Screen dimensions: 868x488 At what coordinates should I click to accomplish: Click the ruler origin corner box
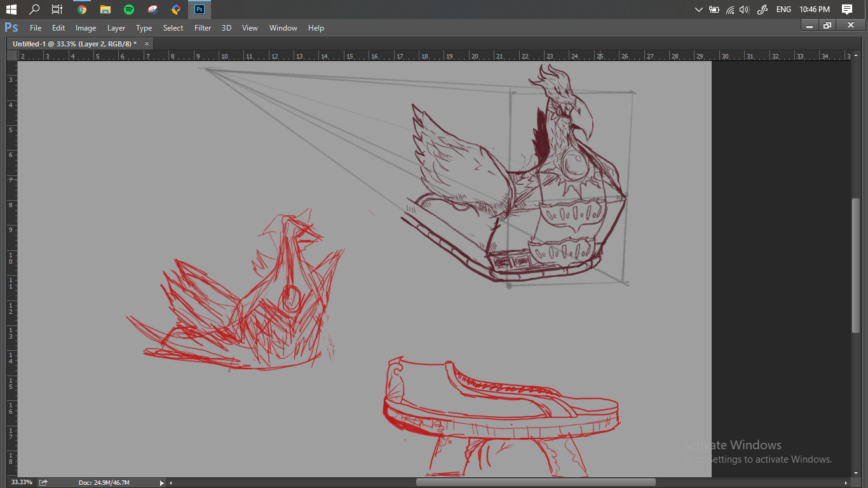(x=12, y=56)
